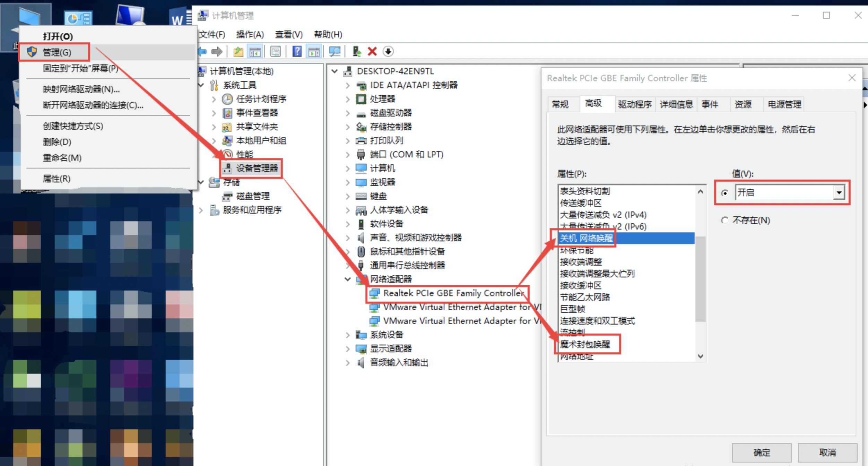The height and width of the screenshot is (466, 868).
Task: Click the 确定 button
Action: (762, 452)
